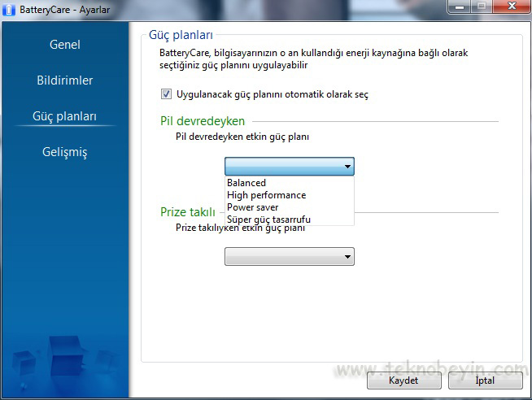Click the 'Uygulanacak güç planını otomatik olarak seç' label

pos(273,94)
